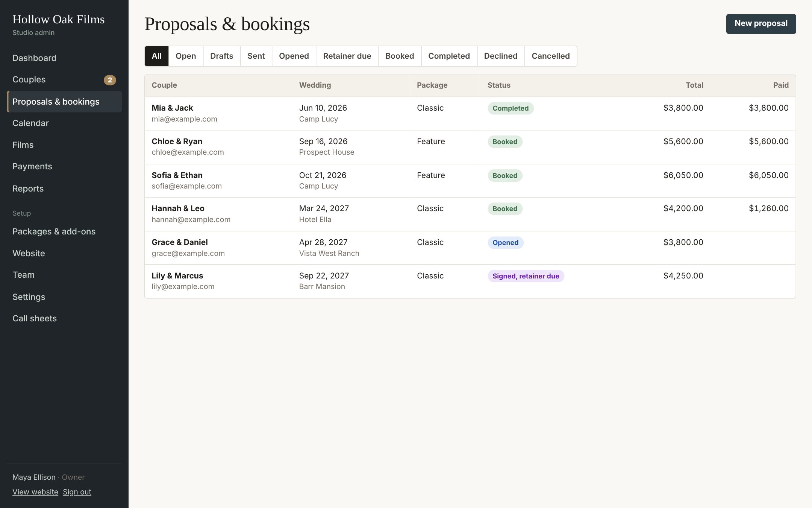Image resolution: width=812 pixels, height=508 pixels.
Task: Click the New proposal button
Action: pos(761,24)
